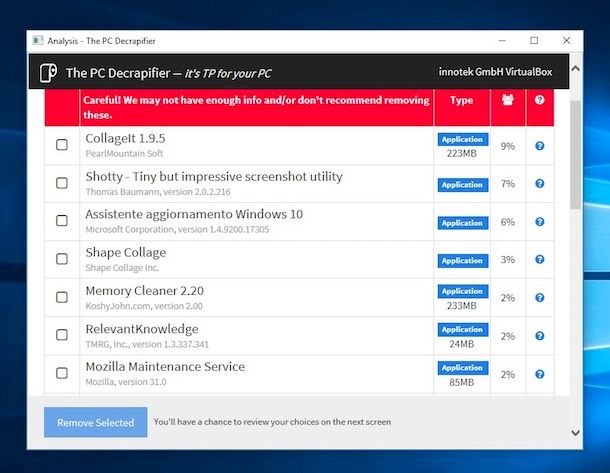Click the Memory Cleaner 2.20 name
This screenshot has height=473, width=610.
coord(145,291)
